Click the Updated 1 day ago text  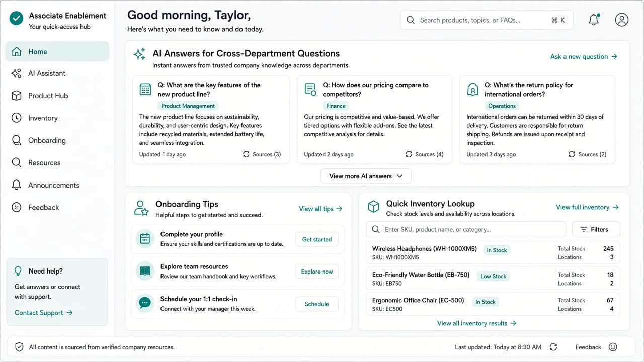tap(163, 154)
